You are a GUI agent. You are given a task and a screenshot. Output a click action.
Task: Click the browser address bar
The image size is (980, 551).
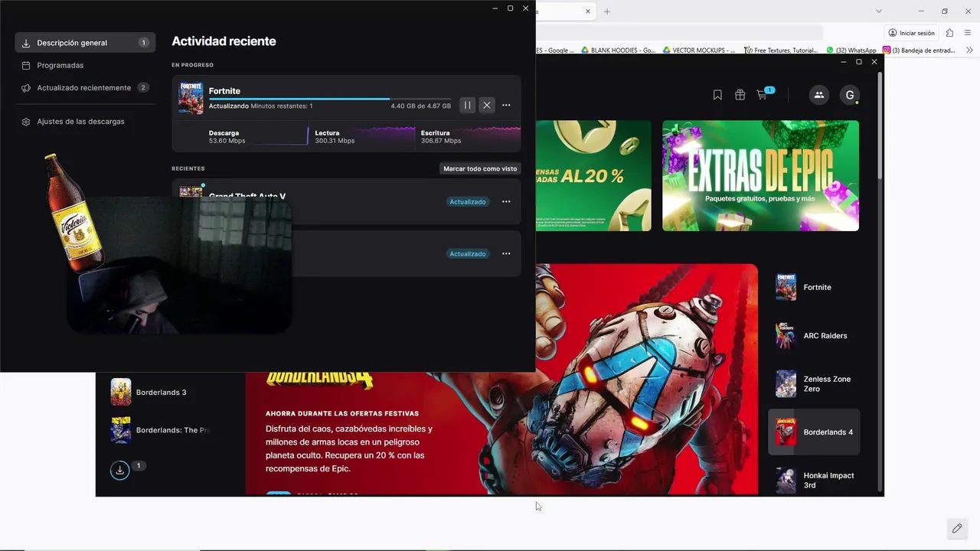click(x=678, y=33)
